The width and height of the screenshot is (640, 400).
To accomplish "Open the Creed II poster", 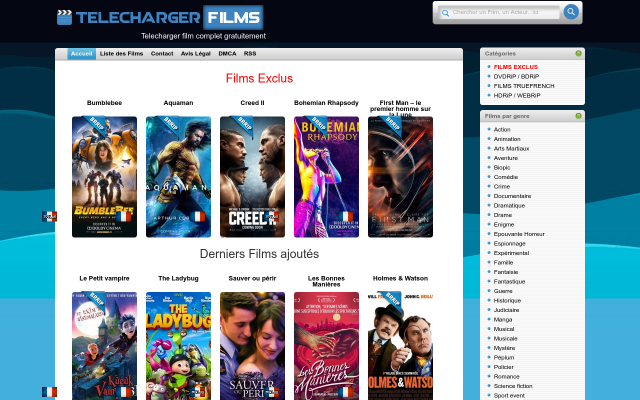I will click(252, 177).
